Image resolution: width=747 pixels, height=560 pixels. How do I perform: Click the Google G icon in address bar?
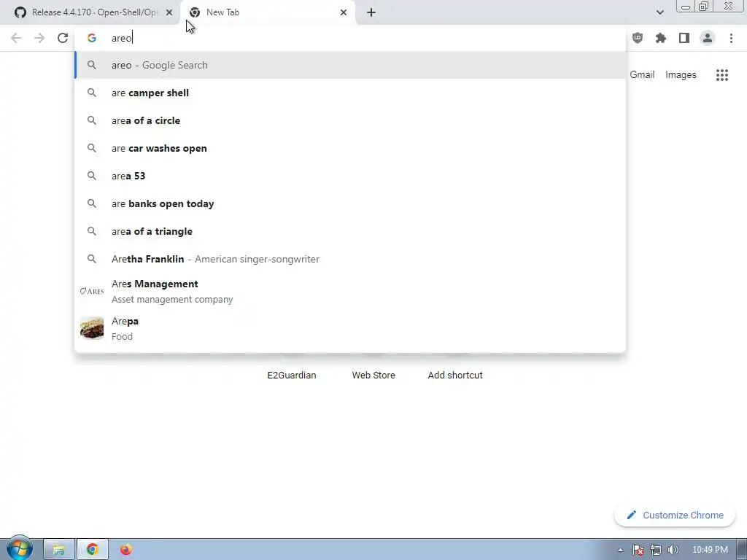coord(92,38)
